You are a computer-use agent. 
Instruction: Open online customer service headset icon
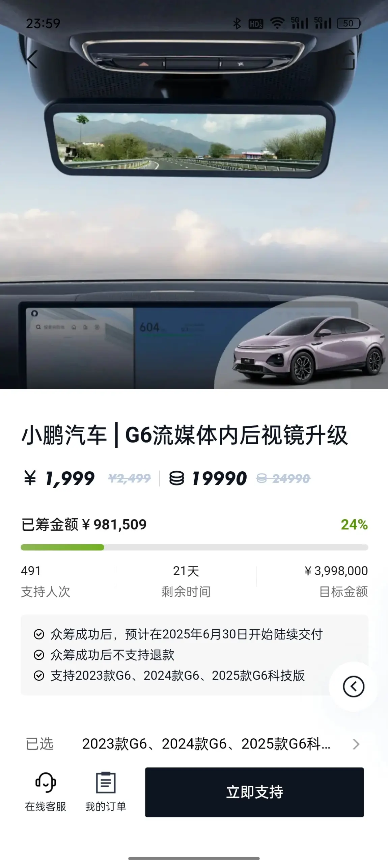point(46,782)
